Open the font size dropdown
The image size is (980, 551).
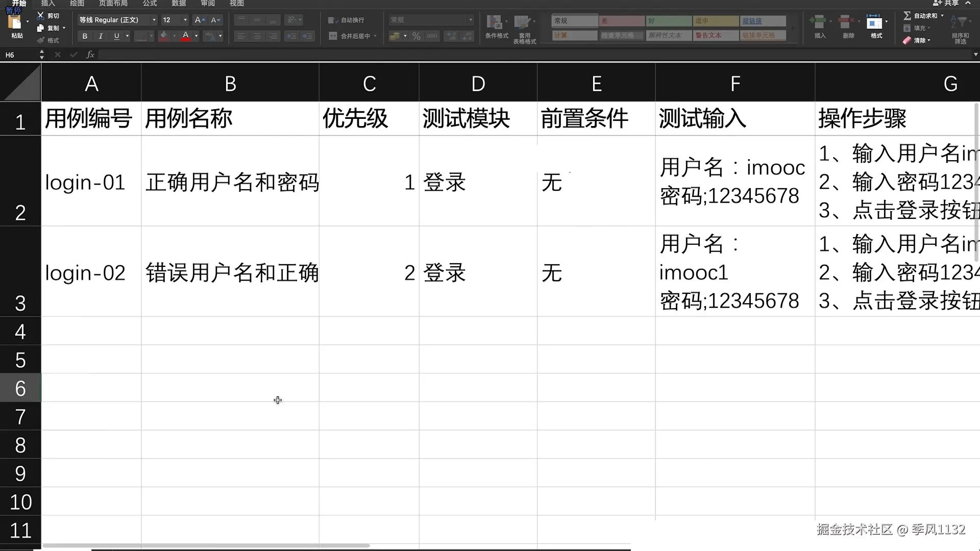(x=185, y=20)
